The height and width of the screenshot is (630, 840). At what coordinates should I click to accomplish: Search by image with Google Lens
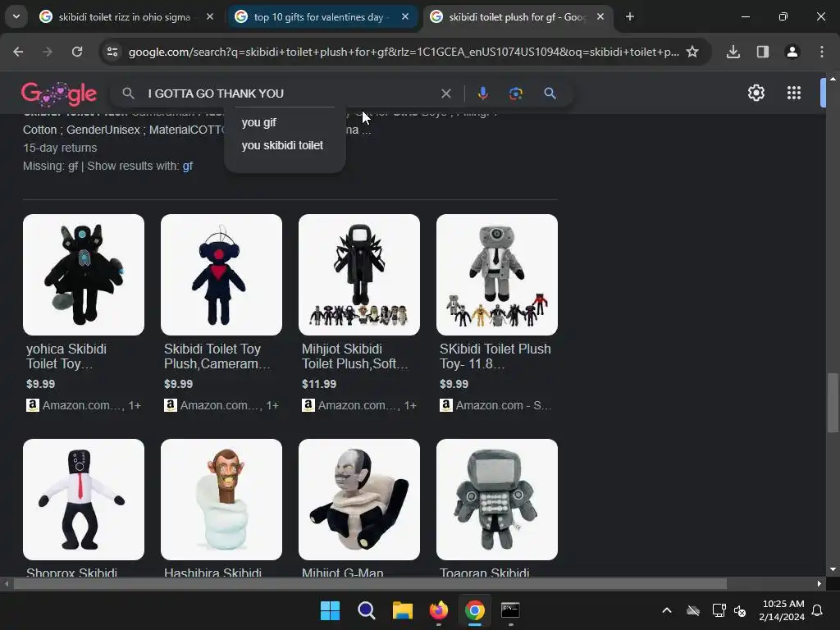[515, 94]
